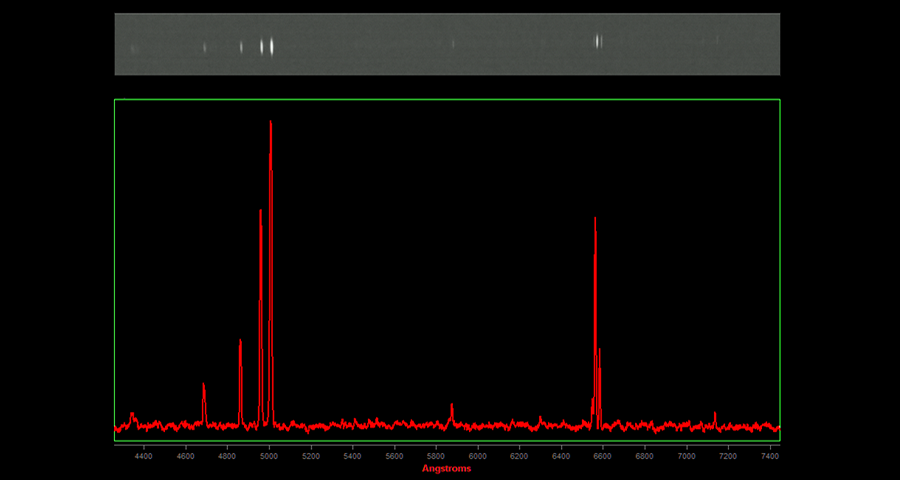This screenshot has height=480, width=900.
Task: Select the weak peak near 5876 Angstroms
Action: 452,406
